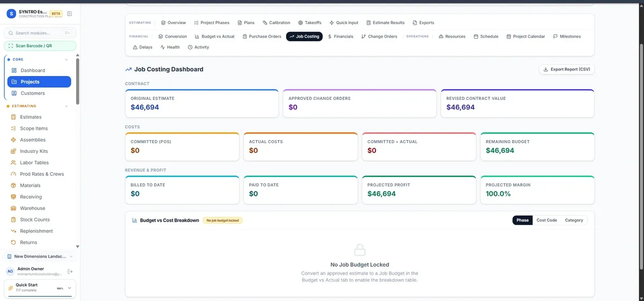Switch to the Health tab

pyautogui.click(x=170, y=47)
